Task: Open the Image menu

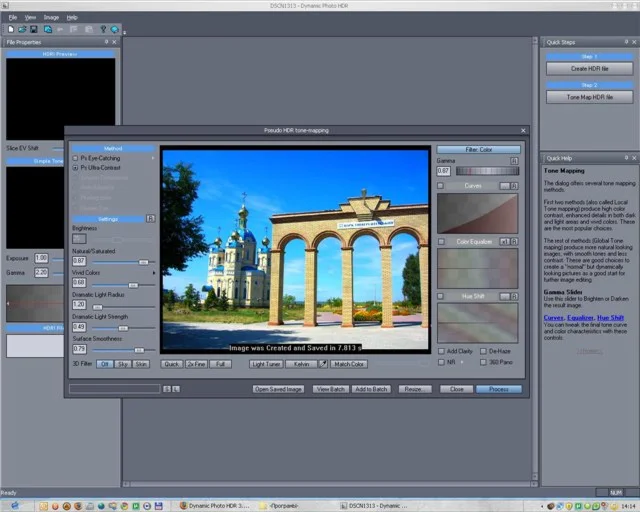Action: pyautogui.click(x=51, y=18)
